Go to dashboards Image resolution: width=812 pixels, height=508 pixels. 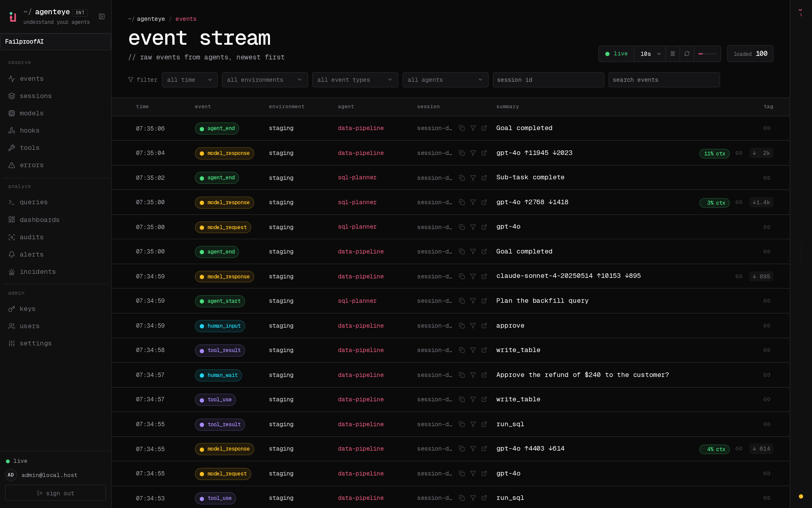point(55,220)
